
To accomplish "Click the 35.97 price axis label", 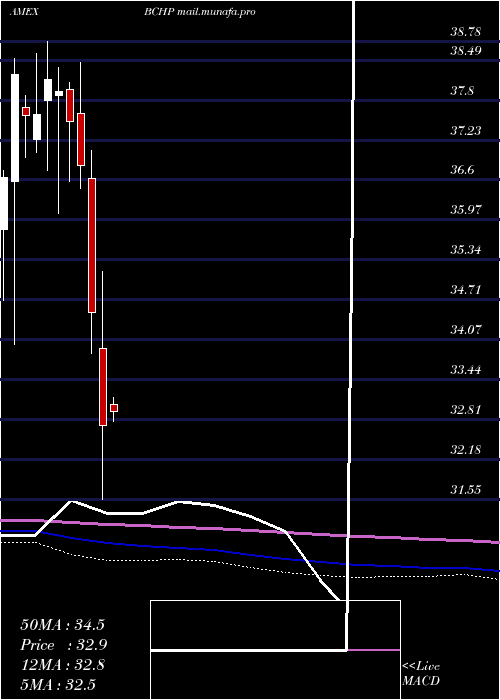I will [465, 210].
